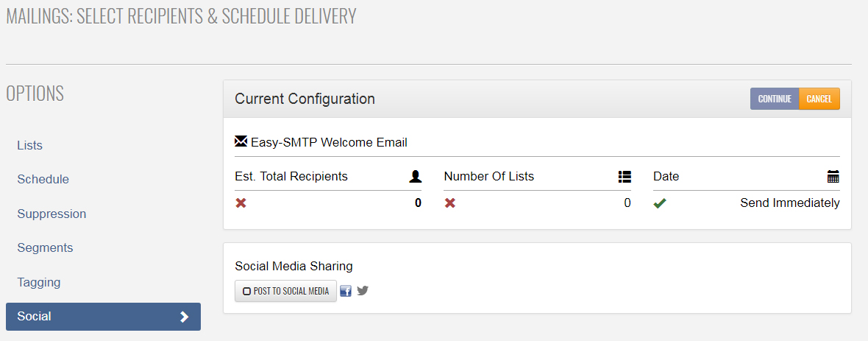Screen dimensions: 868x341
Task: Open the Lists option
Action: pos(30,145)
